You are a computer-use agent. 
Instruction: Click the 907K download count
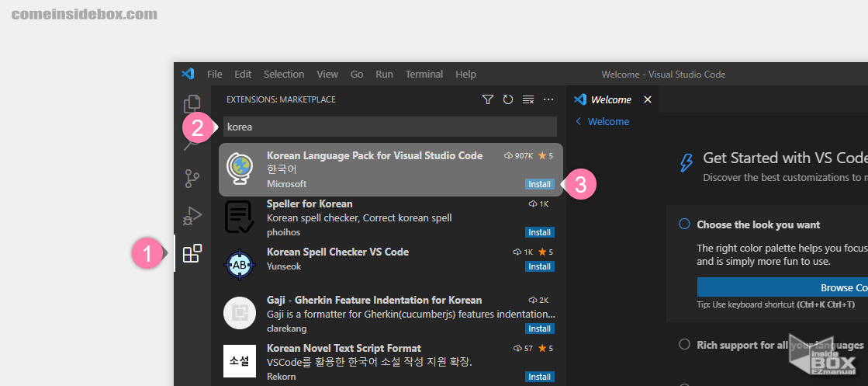[x=518, y=156]
